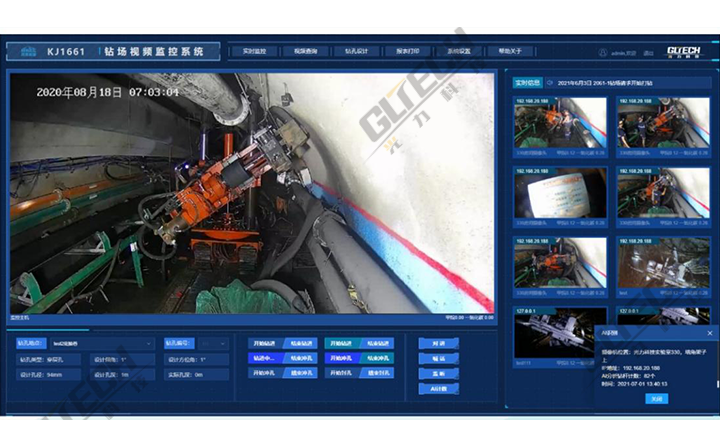
Task: Click the 设计孔径 94mm field
Action: 49,375
